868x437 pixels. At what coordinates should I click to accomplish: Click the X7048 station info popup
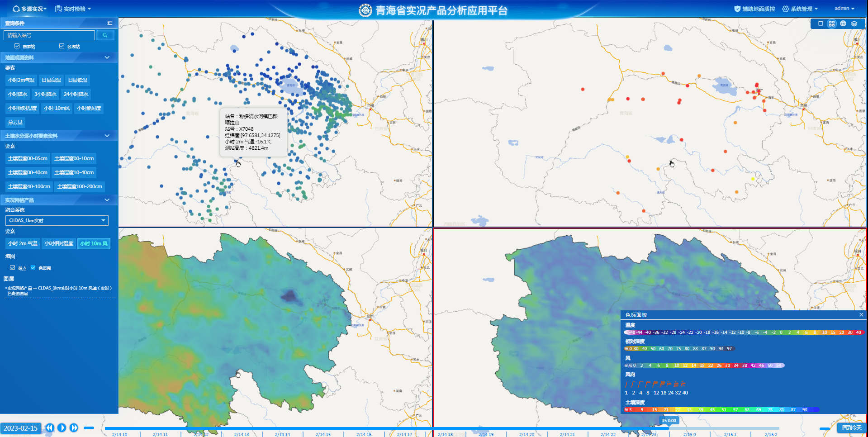pyautogui.click(x=254, y=132)
